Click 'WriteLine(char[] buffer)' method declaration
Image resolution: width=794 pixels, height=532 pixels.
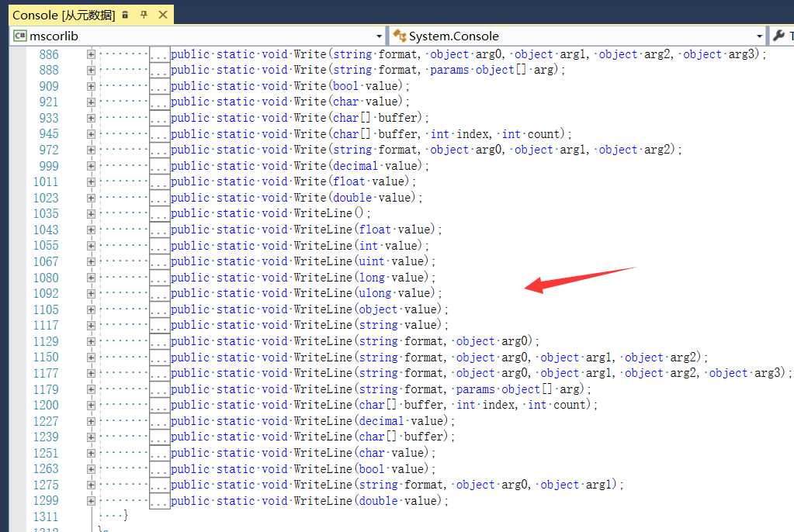[313, 437]
